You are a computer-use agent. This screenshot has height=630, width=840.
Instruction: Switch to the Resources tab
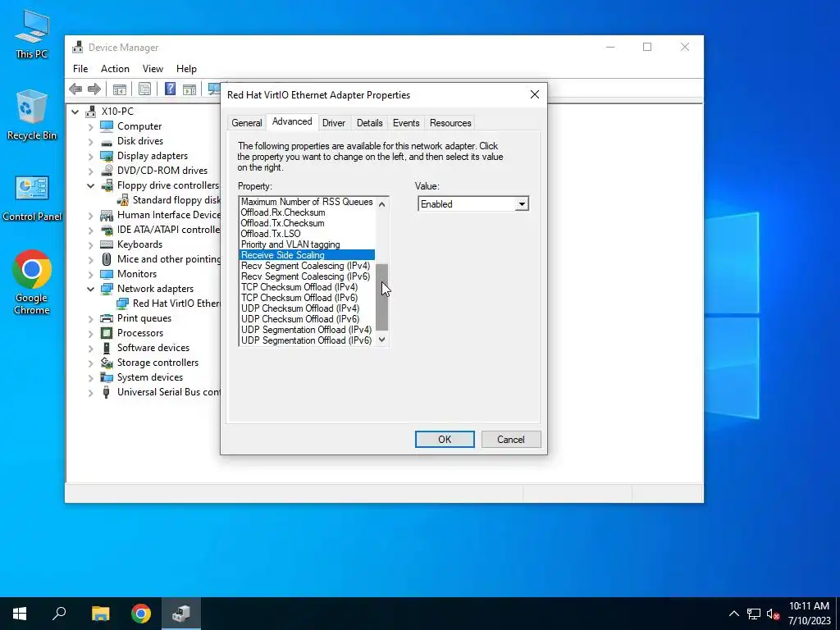(450, 123)
